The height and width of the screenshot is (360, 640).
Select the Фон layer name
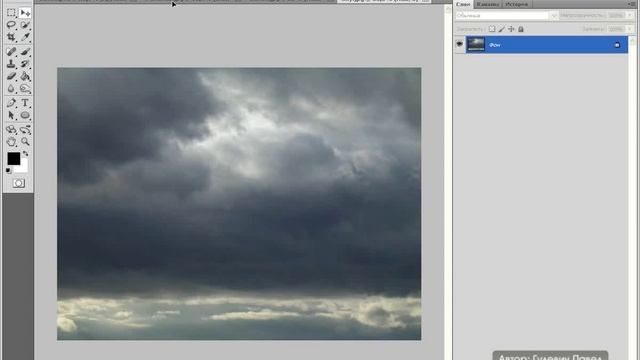[495, 45]
